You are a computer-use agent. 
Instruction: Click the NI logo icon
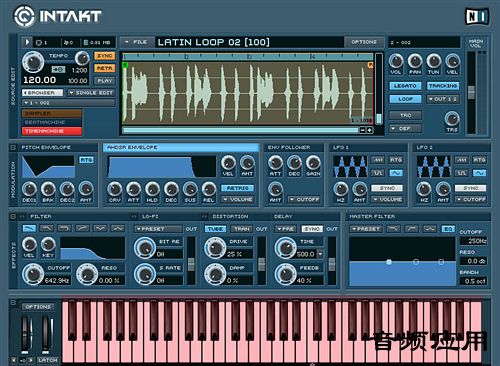tap(477, 17)
